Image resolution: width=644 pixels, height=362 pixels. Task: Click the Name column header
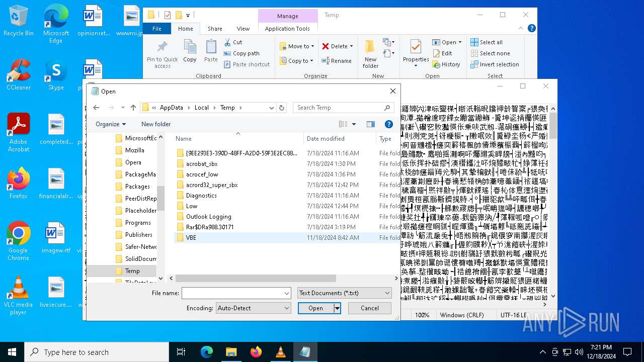click(238, 139)
